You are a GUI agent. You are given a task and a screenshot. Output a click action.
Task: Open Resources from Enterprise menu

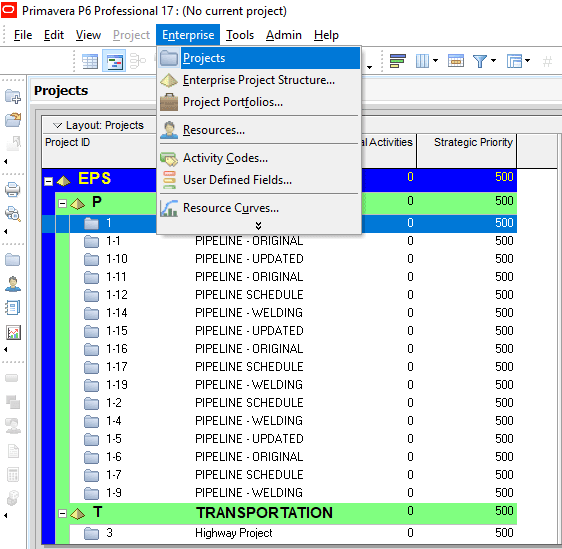[259, 130]
